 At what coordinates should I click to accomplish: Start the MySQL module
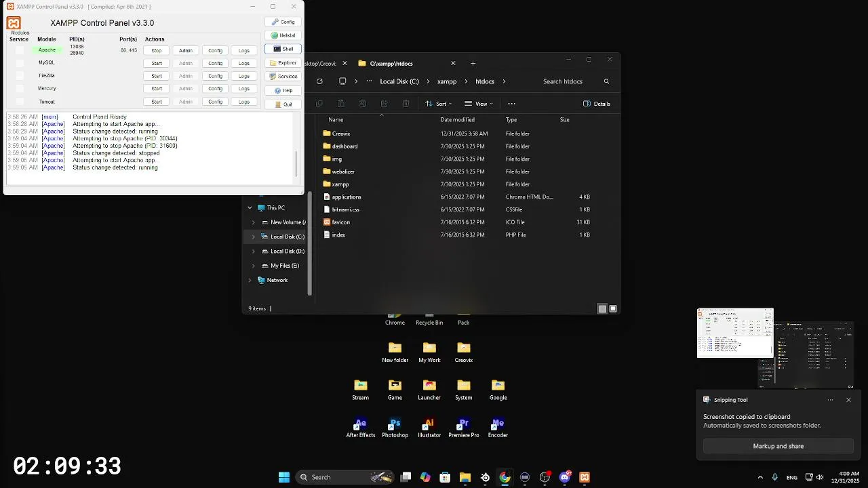tap(157, 63)
